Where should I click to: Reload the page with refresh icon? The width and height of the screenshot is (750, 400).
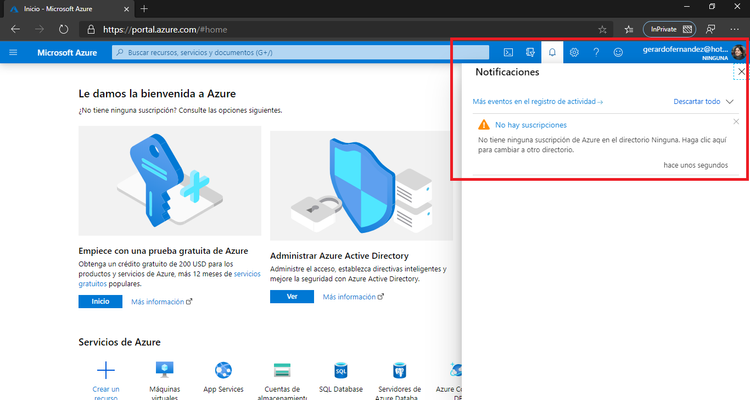tap(63, 29)
